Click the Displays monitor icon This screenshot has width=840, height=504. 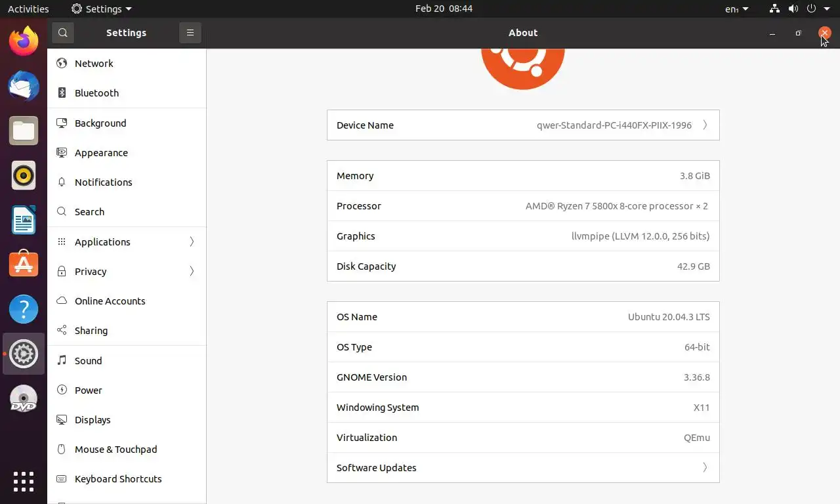click(x=62, y=420)
